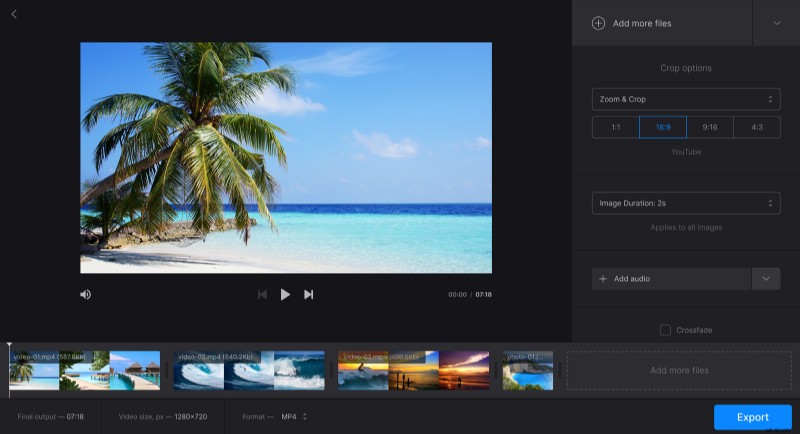Viewport: 800px width, 434px height.
Task: Change the MP4 output format selector
Action: coord(294,417)
